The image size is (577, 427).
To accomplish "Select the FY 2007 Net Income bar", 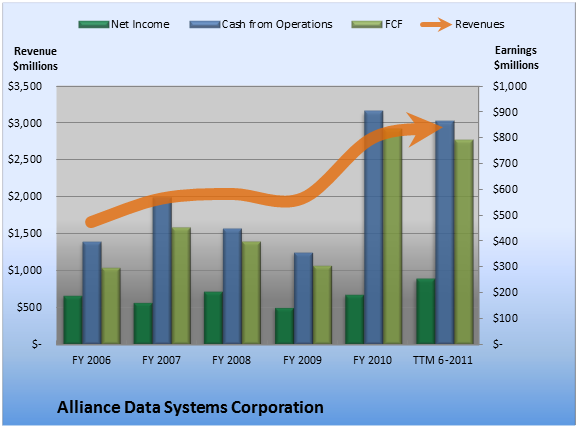I will [143, 324].
